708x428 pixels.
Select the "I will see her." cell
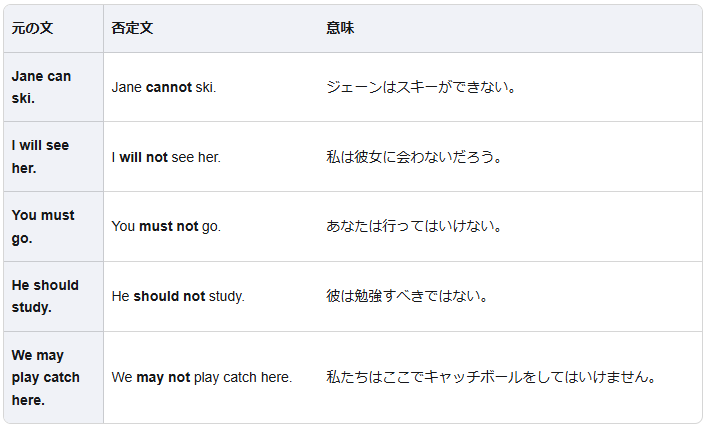[41, 156]
